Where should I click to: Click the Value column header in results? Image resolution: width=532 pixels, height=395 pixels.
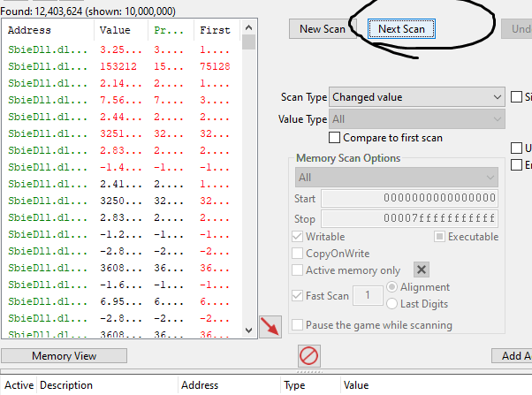[121, 30]
